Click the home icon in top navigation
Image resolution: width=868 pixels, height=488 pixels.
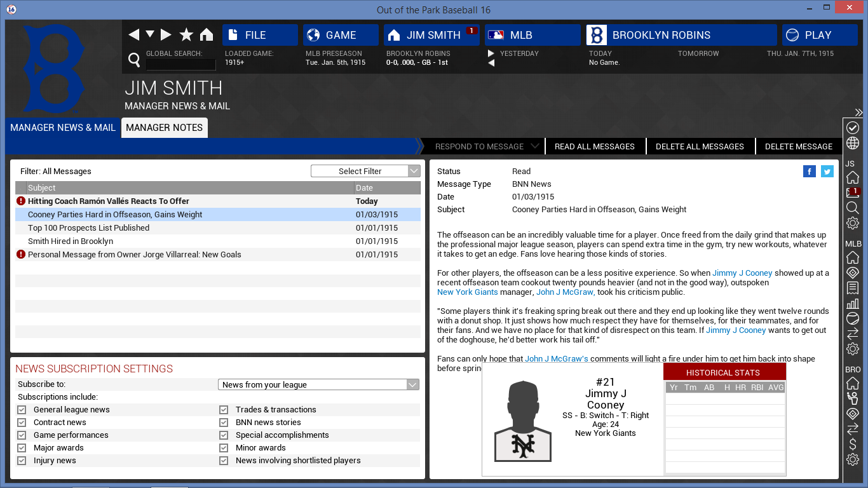click(x=207, y=35)
